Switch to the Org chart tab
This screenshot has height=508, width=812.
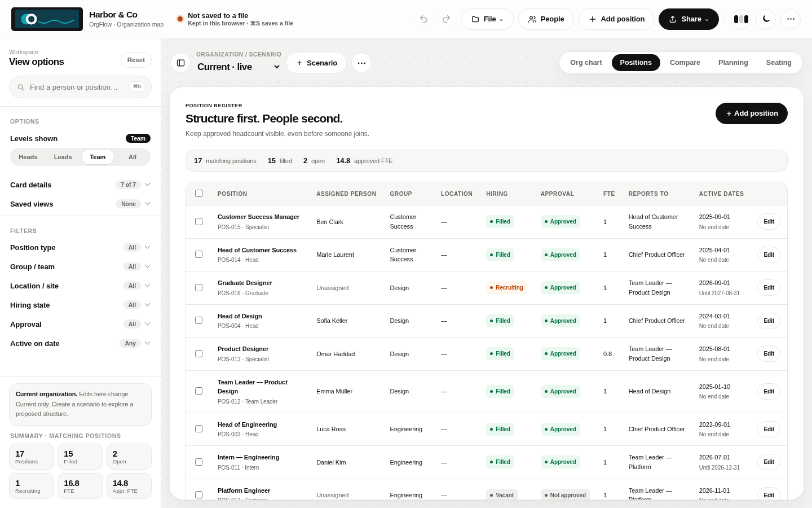(586, 63)
